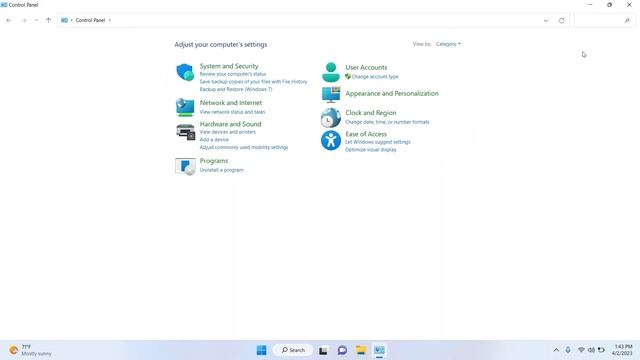
Task: Refresh the Control Panel view
Action: 562,20
